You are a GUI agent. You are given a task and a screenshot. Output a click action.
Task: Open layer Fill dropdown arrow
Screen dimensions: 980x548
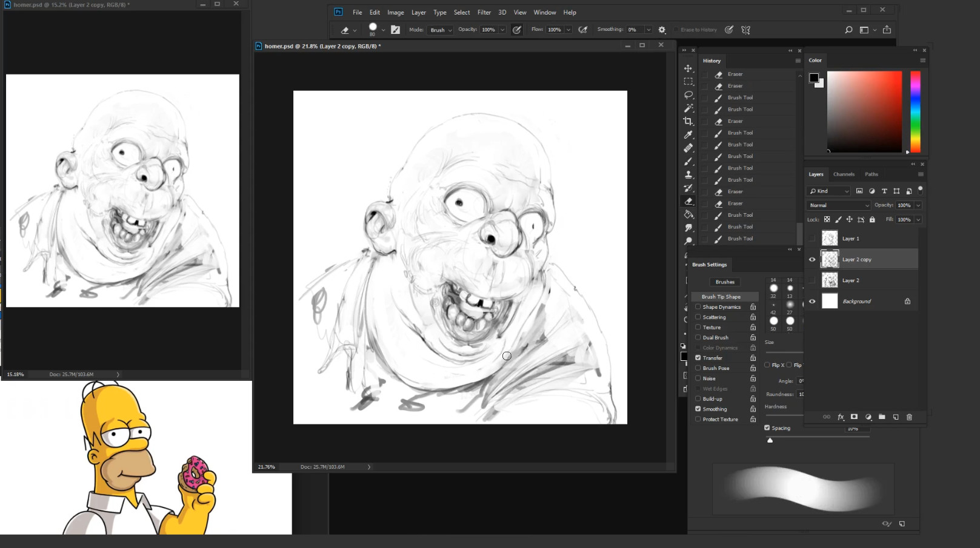[918, 219]
